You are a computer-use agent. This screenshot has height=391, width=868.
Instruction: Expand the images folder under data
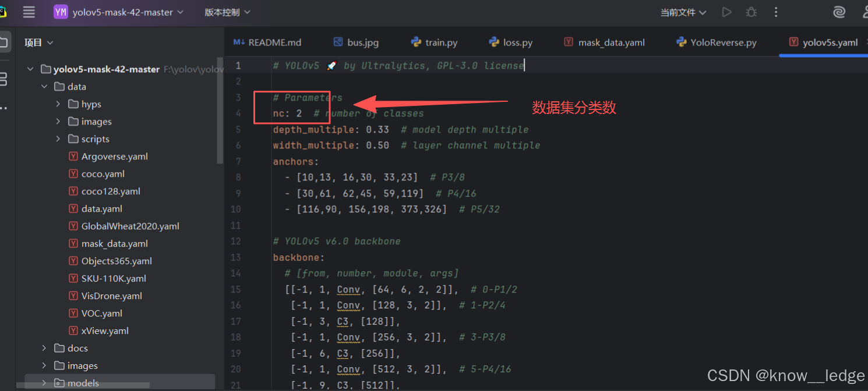pos(58,122)
